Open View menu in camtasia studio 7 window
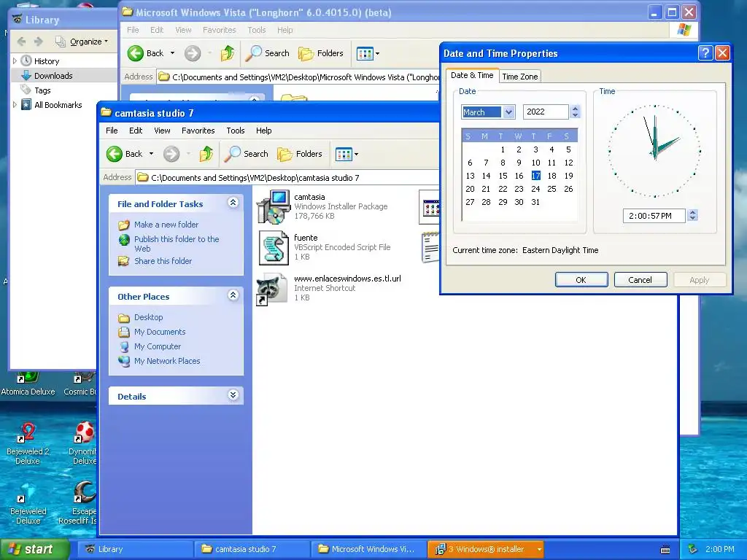The height and width of the screenshot is (560, 747). pyautogui.click(x=162, y=131)
